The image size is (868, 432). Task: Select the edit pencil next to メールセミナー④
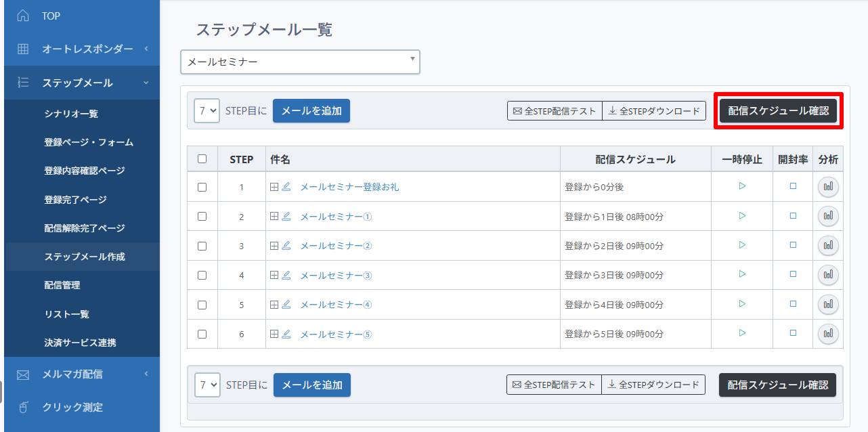[x=286, y=305]
